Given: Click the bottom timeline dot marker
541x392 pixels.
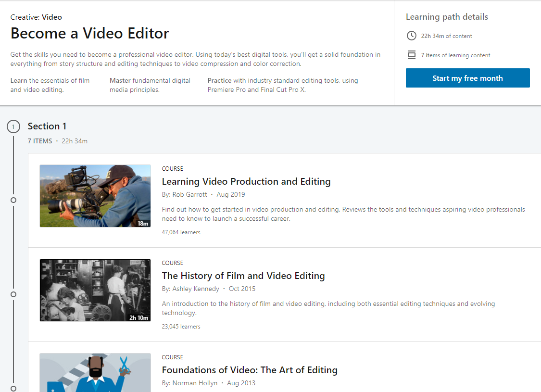Looking at the screenshot, I should pyautogui.click(x=13, y=388).
